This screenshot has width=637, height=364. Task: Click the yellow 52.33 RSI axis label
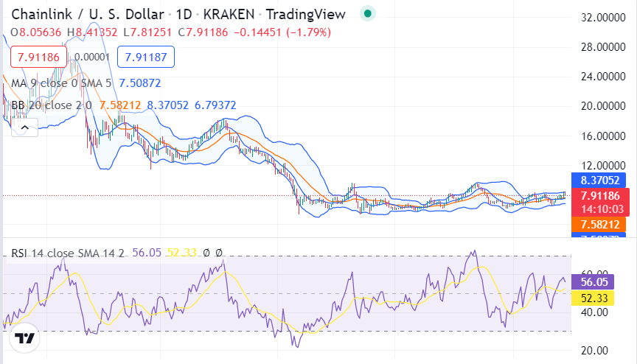pos(593,298)
